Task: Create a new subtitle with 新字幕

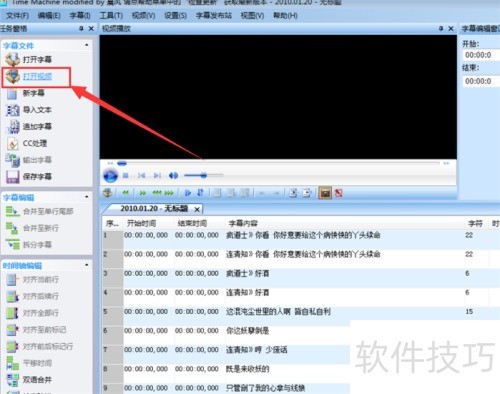Action: [33, 93]
